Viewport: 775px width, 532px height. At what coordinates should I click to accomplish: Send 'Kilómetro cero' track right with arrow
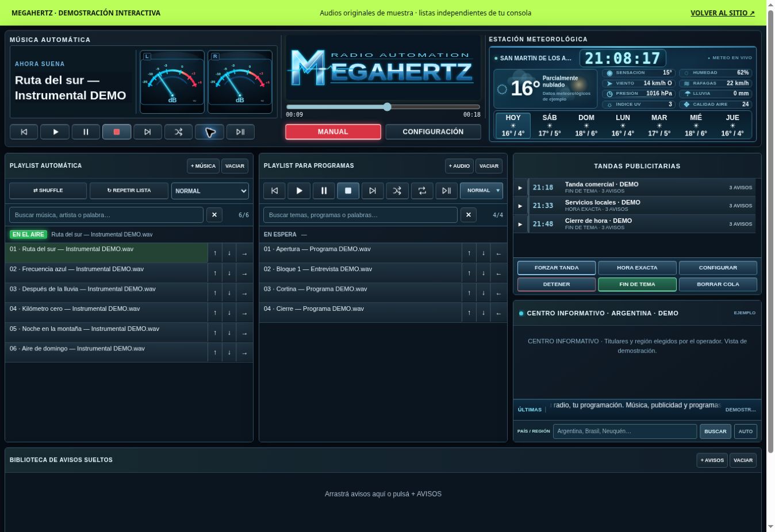point(244,313)
